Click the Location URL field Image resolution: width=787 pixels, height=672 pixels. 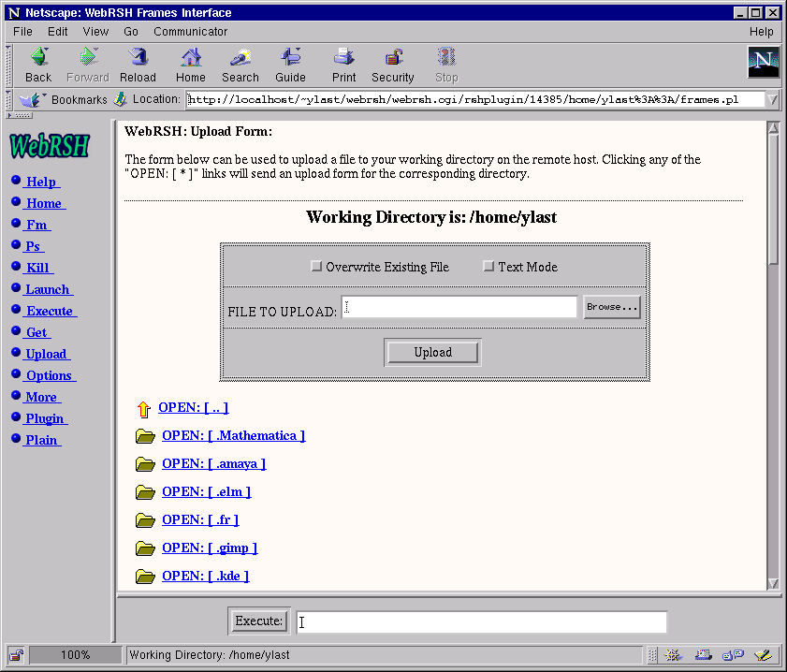pyautogui.click(x=475, y=99)
